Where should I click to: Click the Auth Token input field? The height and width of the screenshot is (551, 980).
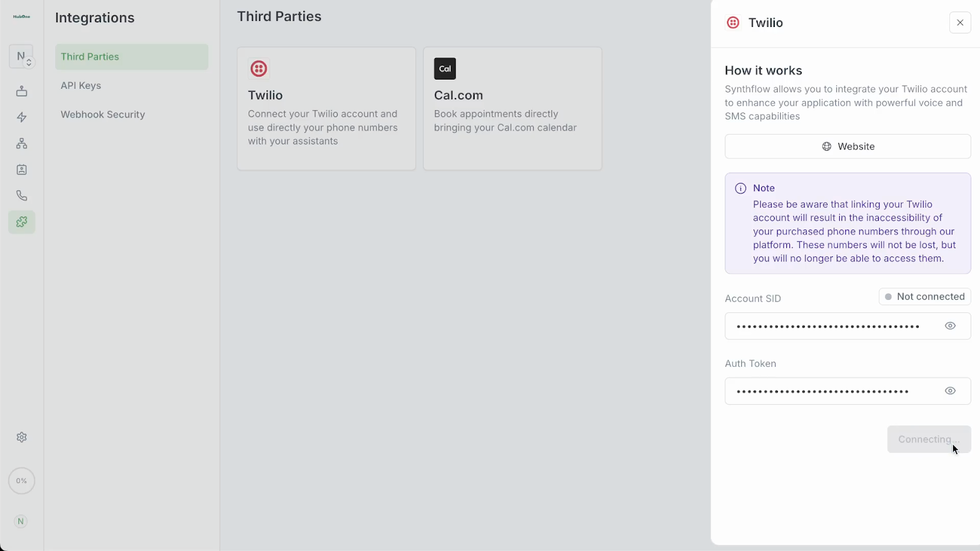833,391
